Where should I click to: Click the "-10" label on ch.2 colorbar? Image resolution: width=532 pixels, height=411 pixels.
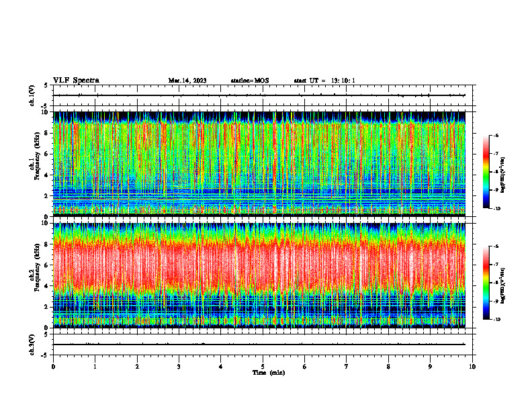coord(497,320)
